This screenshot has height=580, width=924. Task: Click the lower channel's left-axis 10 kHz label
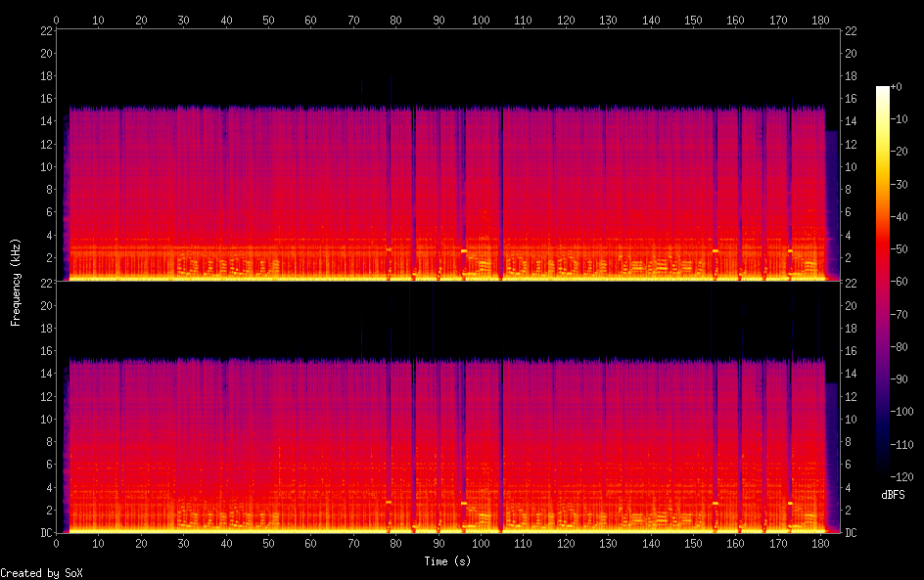click(44, 420)
